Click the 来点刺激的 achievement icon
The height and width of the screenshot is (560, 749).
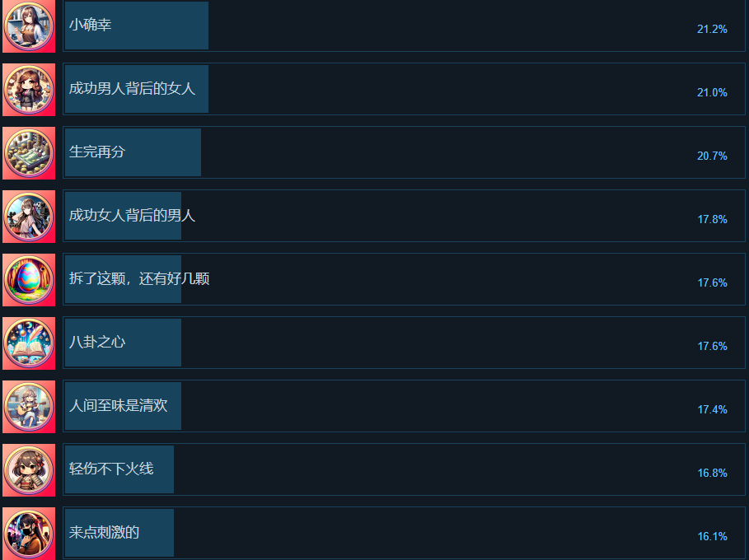[x=29, y=533]
